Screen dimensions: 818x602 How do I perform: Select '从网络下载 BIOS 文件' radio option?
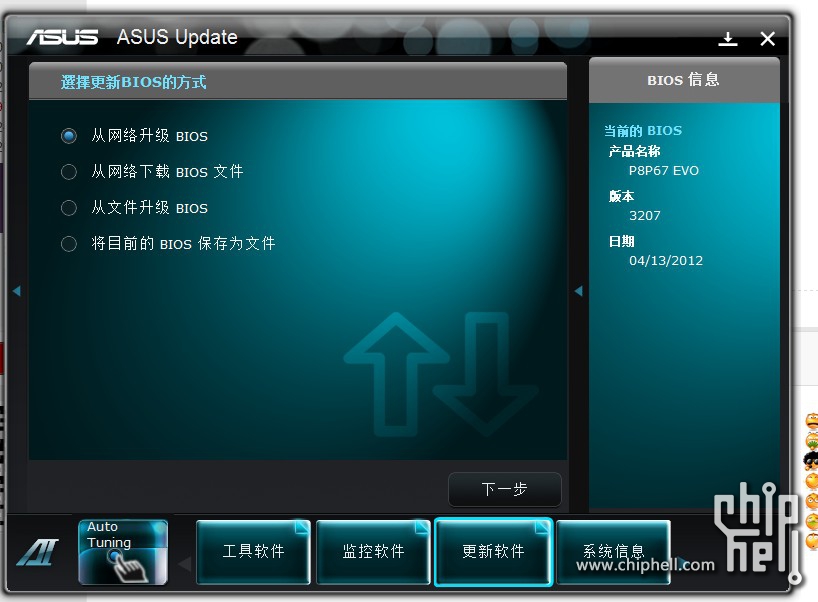69,172
